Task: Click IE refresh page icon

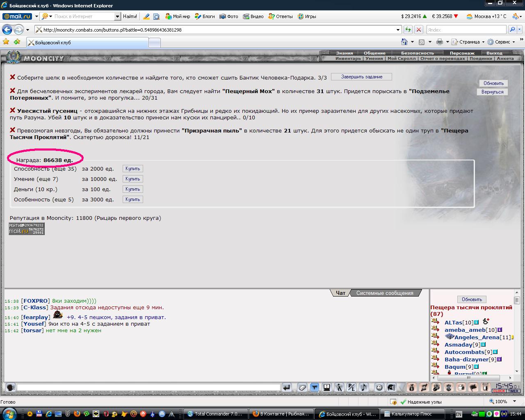Action: click(x=408, y=30)
